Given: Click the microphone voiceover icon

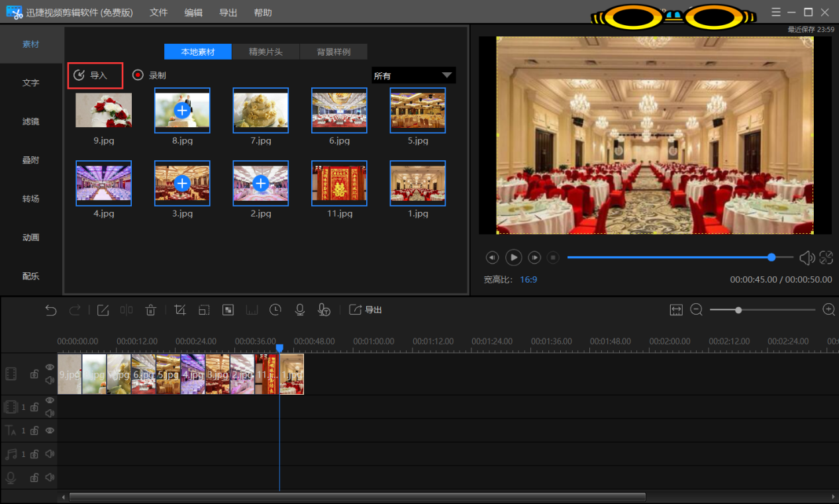Looking at the screenshot, I should pos(299,309).
